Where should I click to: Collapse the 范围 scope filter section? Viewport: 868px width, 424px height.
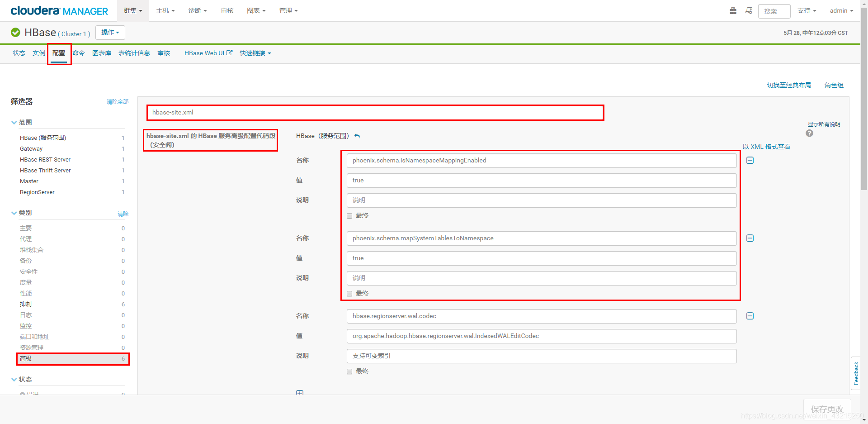coord(22,122)
